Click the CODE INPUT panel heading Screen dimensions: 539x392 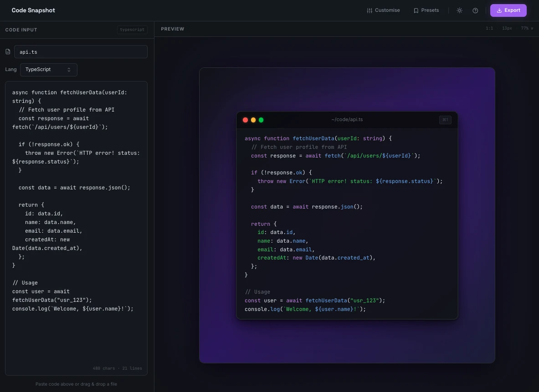point(21,30)
